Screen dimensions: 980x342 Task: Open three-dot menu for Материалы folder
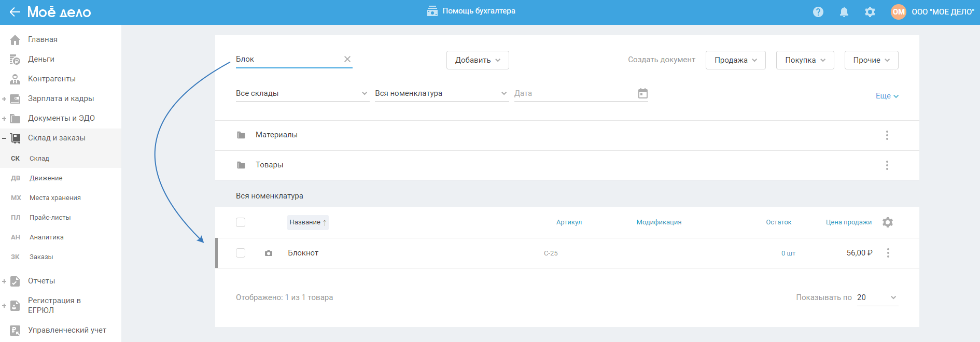[887, 135]
